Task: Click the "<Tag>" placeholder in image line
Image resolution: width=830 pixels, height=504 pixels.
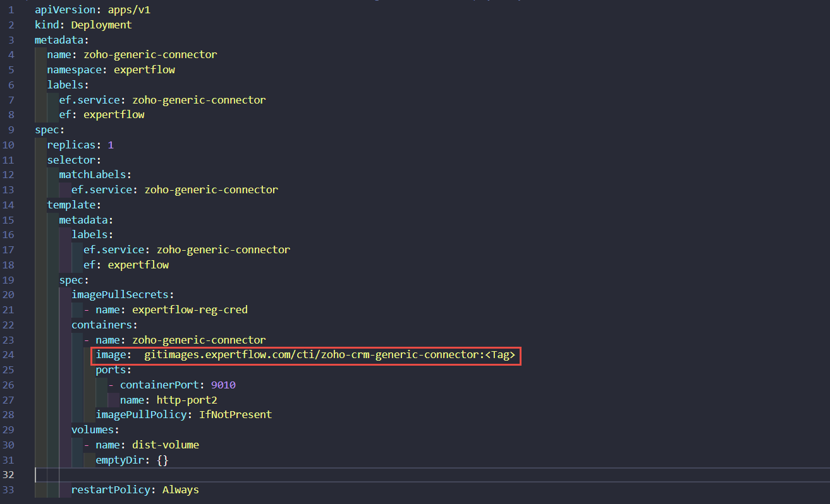Action: coord(499,356)
